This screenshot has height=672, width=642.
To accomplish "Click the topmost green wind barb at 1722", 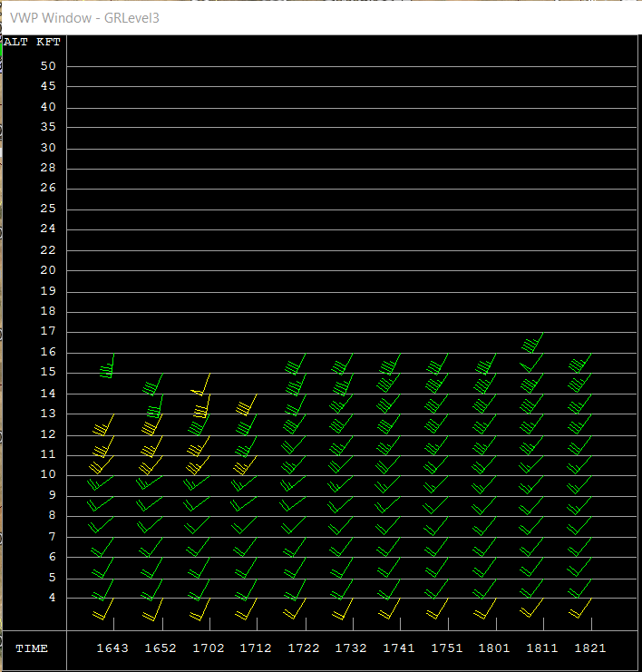I will click(x=296, y=365).
